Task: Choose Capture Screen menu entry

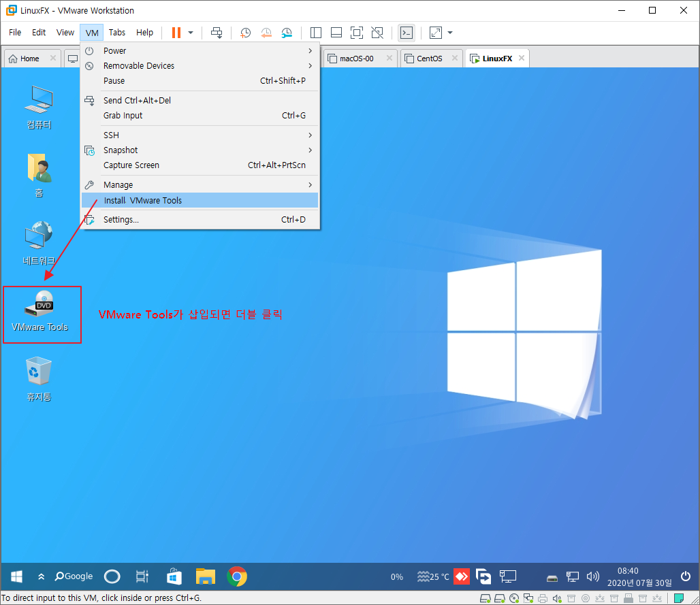Action: point(200,165)
